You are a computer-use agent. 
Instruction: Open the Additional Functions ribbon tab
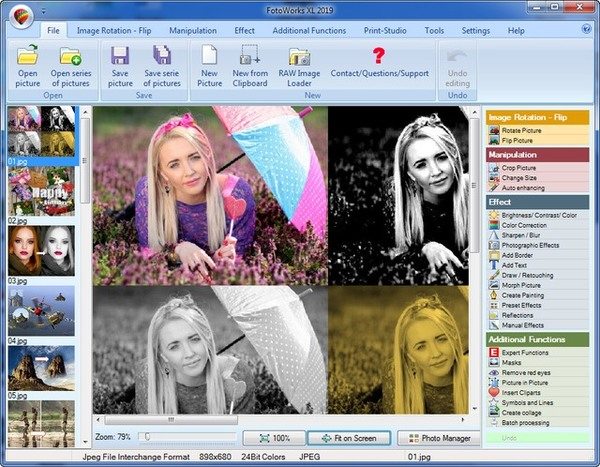[x=309, y=31]
